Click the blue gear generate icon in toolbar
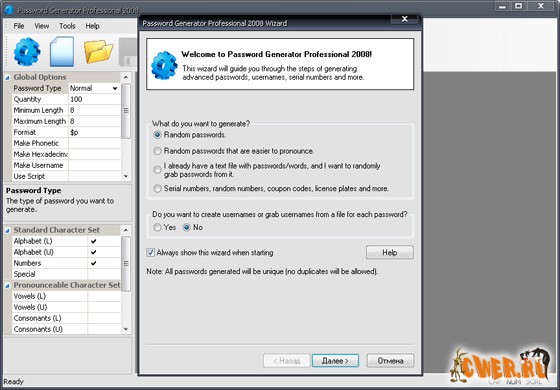The height and width of the screenshot is (390, 560). (x=27, y=52)
